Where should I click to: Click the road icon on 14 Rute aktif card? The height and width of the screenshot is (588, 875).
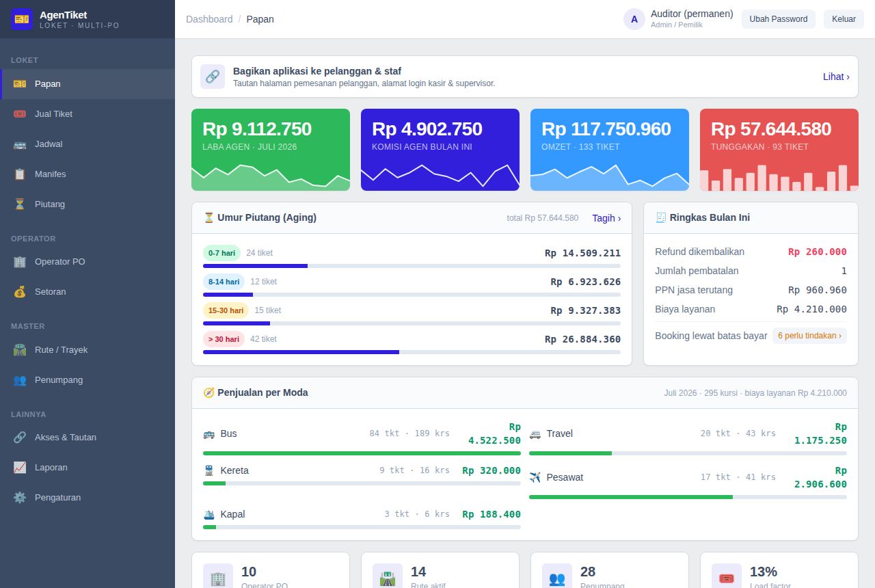(x=388, y=578)
